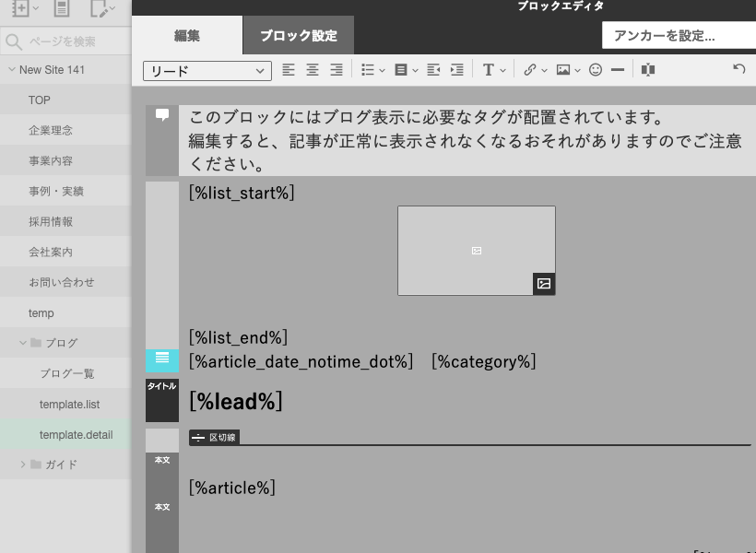
Task: Open the 採用情報 page
Action: (x=65, y=221)
